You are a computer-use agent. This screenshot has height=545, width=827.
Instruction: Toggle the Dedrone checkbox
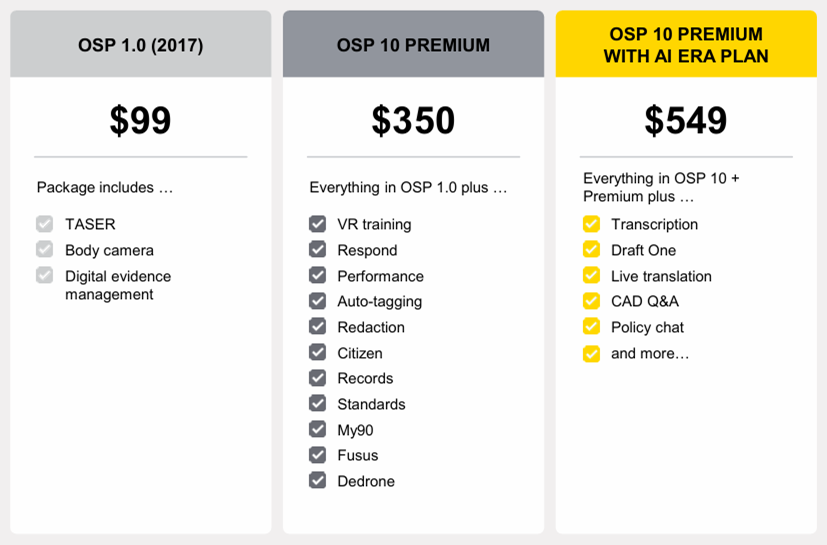click(317, 481)
